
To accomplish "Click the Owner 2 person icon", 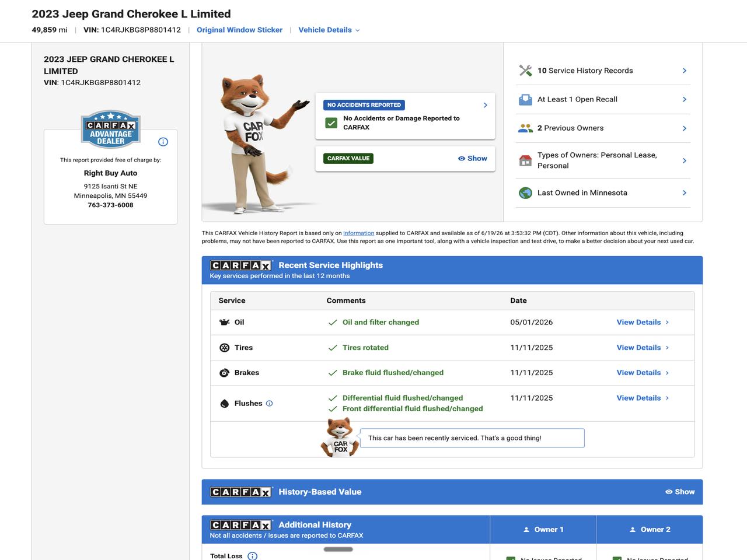I will click(x=633, y=530).
